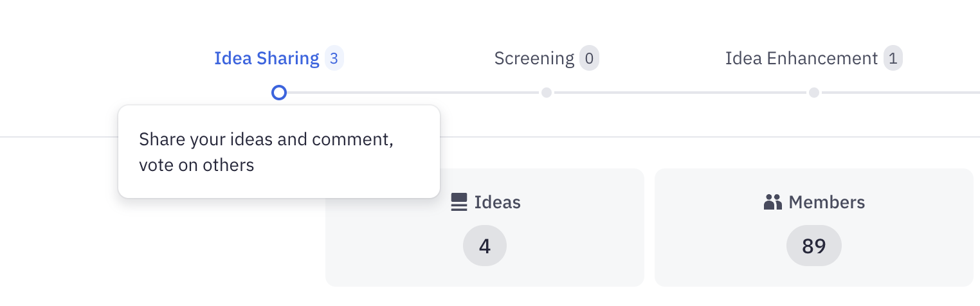Open the Idea Sharing stage
980x306 pixels.
point(266,59)
